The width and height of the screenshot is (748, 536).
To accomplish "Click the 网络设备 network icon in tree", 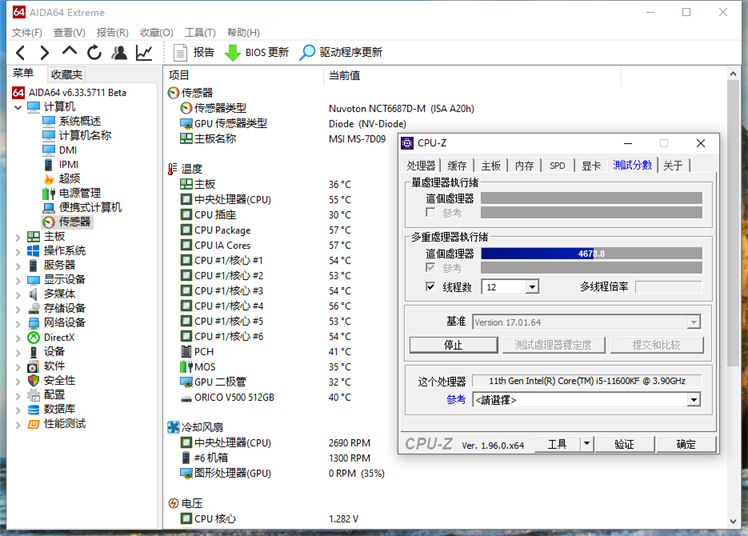I will [x=33, y=323].
